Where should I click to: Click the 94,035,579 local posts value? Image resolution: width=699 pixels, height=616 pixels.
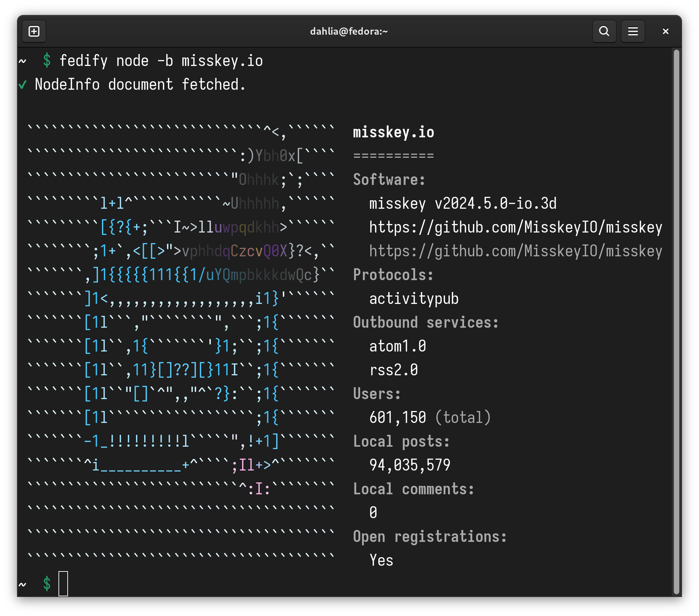click(410, 465)
